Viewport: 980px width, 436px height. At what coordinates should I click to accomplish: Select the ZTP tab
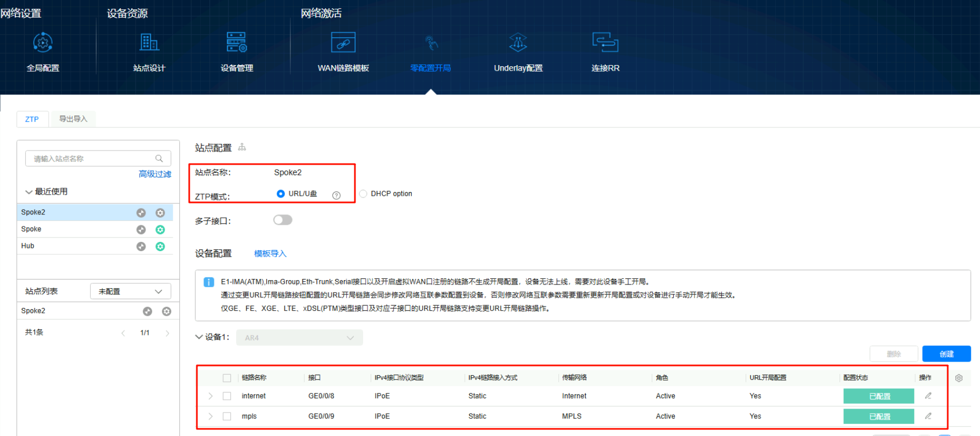[32, 119]
